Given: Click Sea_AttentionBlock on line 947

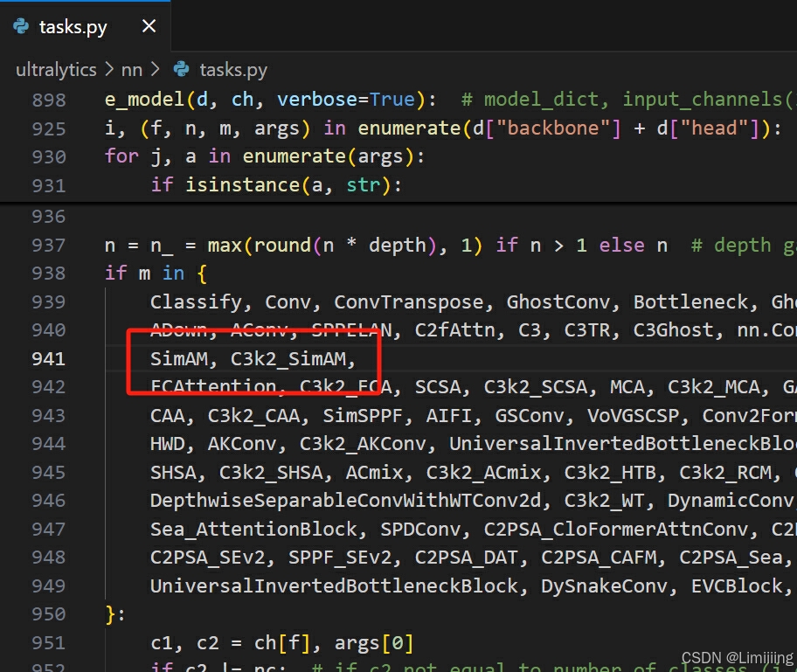Looking at the screenshot, I should click(253, 530).
